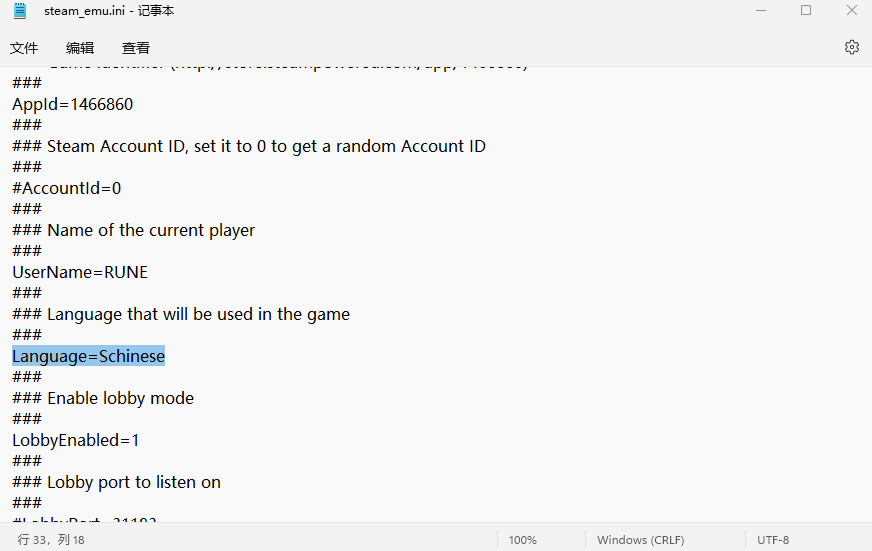Viewport: 872px width, 551px height.
Task: Click the 行 33, 列 18 cursor position
Action: 51,540
